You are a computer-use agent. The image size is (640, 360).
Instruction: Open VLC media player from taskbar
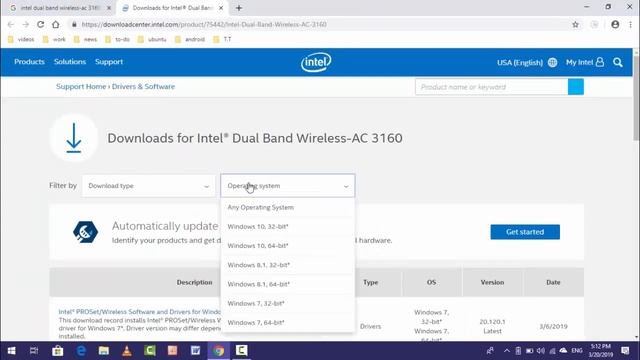pos(127,351)
